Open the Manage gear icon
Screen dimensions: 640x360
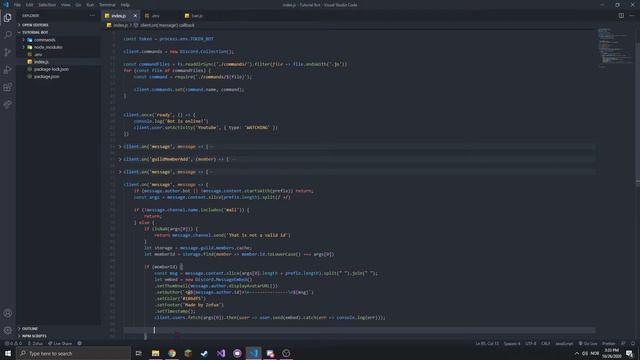pos(8,330)
